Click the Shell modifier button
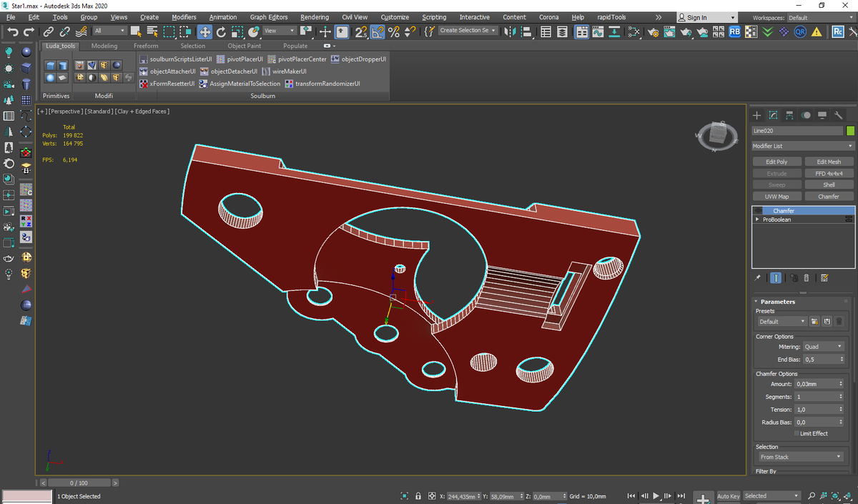 coord(829,185)
